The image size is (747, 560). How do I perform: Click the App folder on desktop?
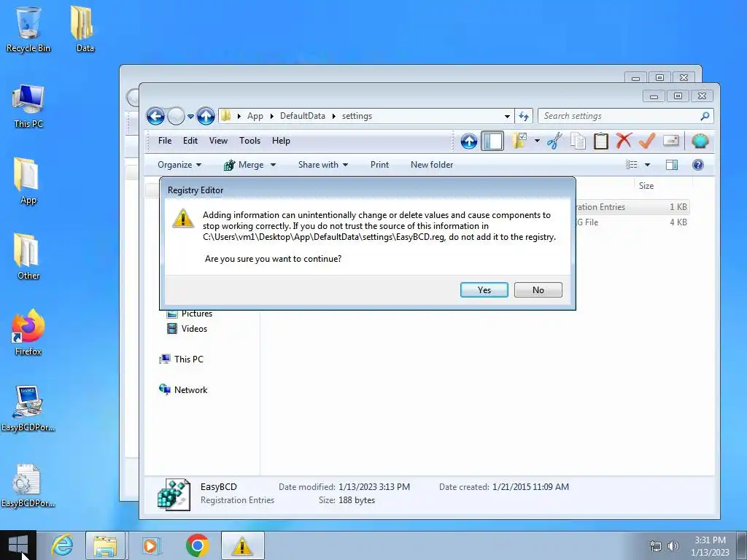(x=28, y=182)
